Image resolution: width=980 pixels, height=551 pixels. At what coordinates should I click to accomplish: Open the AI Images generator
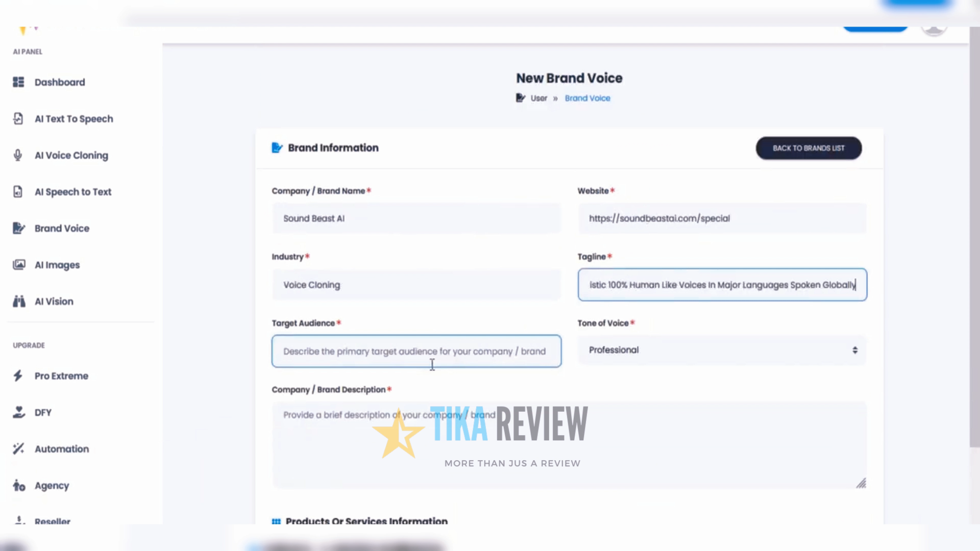pyautogui.click(x=57, y=265)
